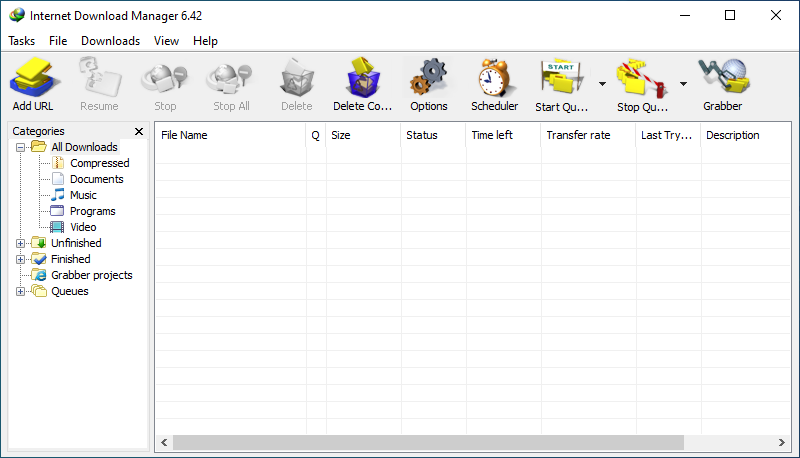The width and height of the screenshot is (800, 458).
Task: Click the Start Queue toolbar icon
Action: coord(562,77)
